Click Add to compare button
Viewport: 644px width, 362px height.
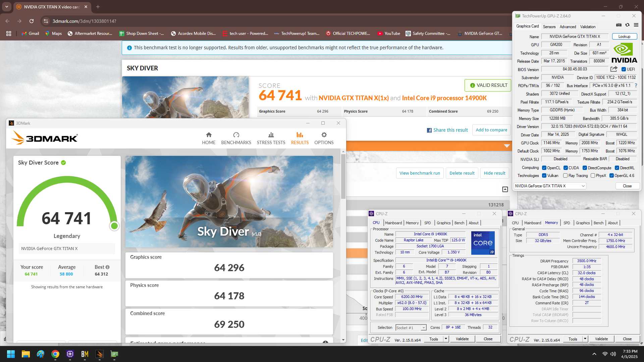point(491,130)
